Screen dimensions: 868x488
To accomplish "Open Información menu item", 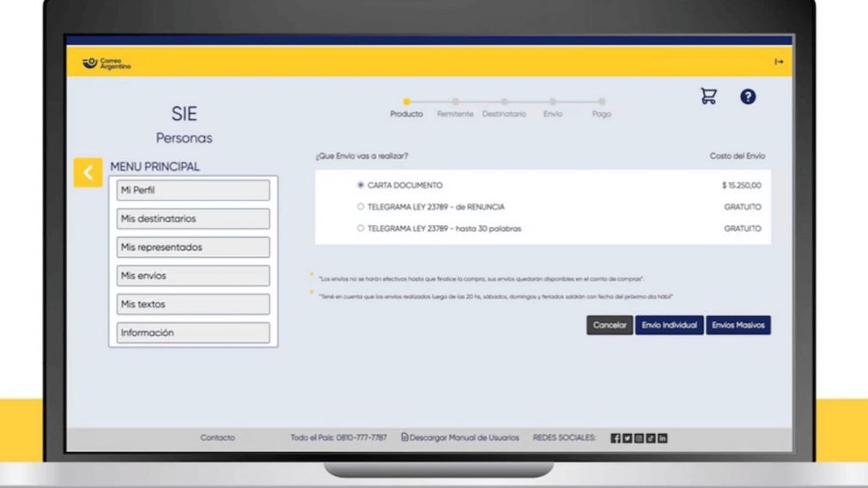I will click(193, 332).
